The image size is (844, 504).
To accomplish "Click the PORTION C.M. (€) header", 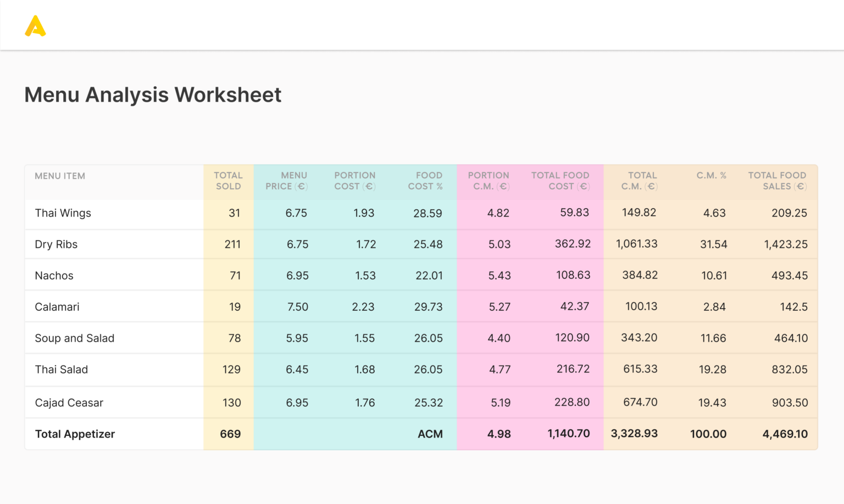I will coord(488,181).
